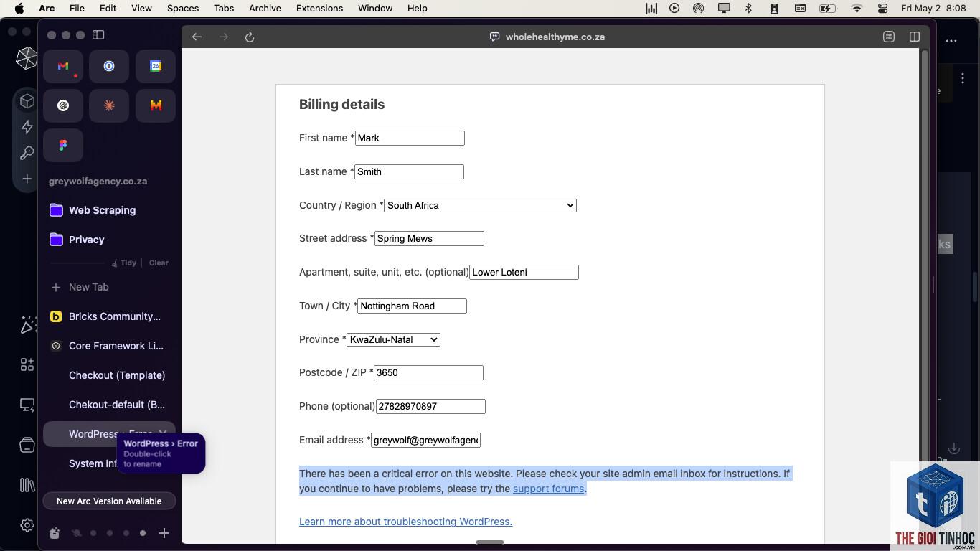Click the Postcode / ZIP input field

(428, 372)
